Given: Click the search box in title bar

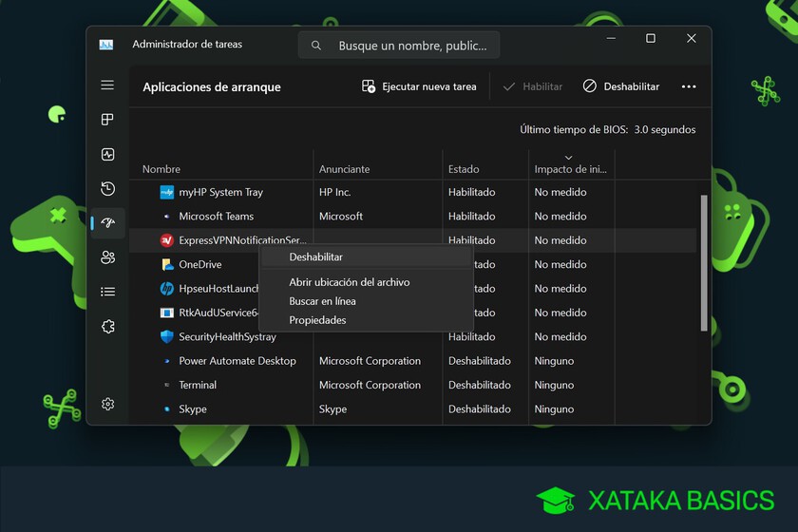Looking at the screenshot, I should click(399, 45).
